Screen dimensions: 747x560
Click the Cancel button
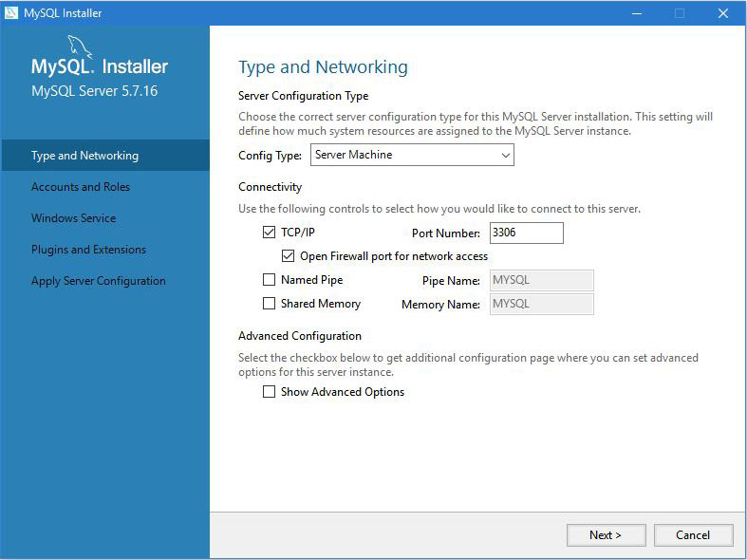pyautogui.click(x=693, y=535)
